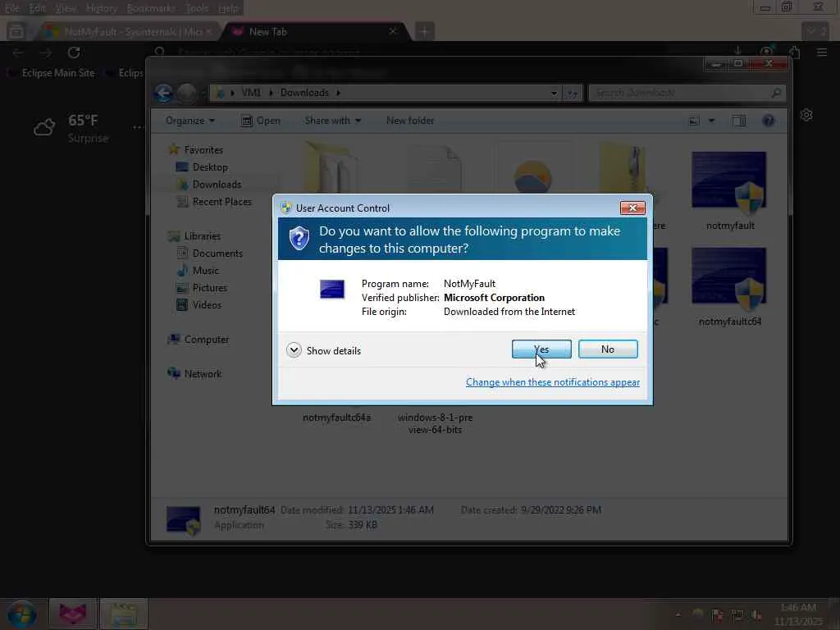Open a new browser tab with plus
This screenshot has height=630, width=840.
pos(424,32)
